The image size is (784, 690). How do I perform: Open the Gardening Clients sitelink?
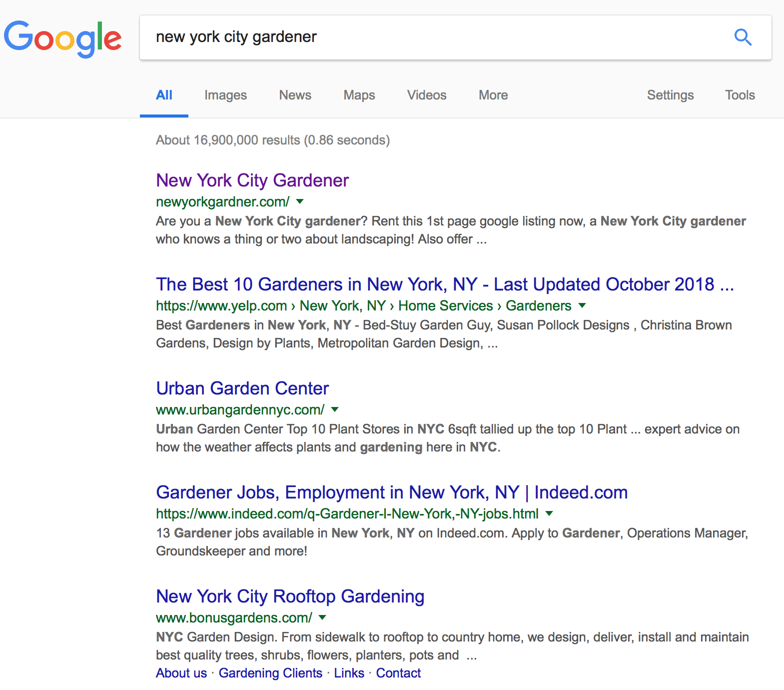[x=270, y=673]
